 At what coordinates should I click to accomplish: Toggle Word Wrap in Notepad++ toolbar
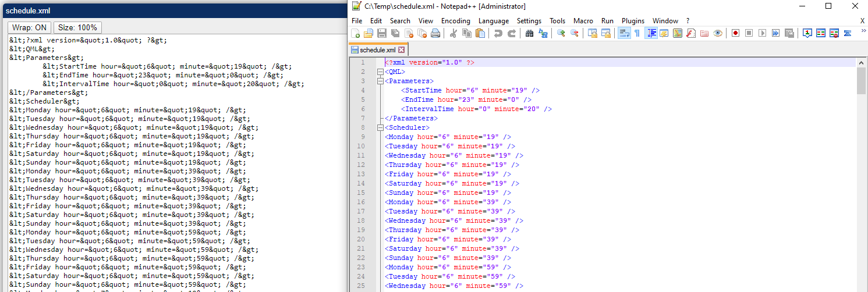coord(625,33)
